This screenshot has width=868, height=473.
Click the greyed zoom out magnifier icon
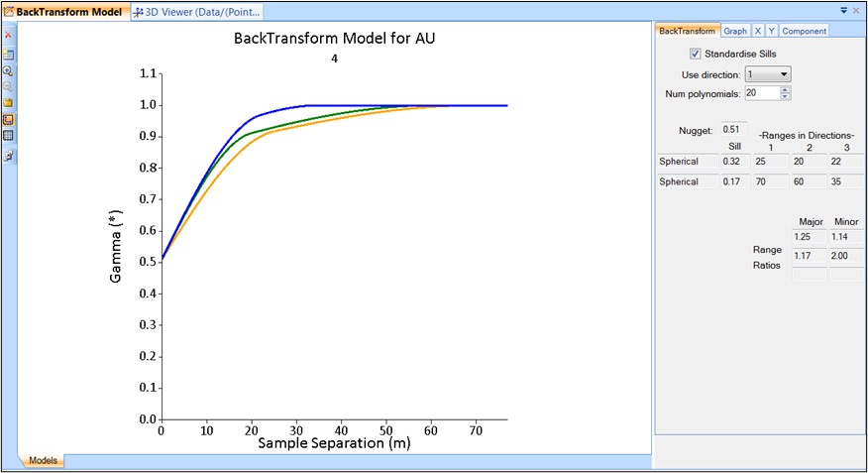tap(8, 87)
